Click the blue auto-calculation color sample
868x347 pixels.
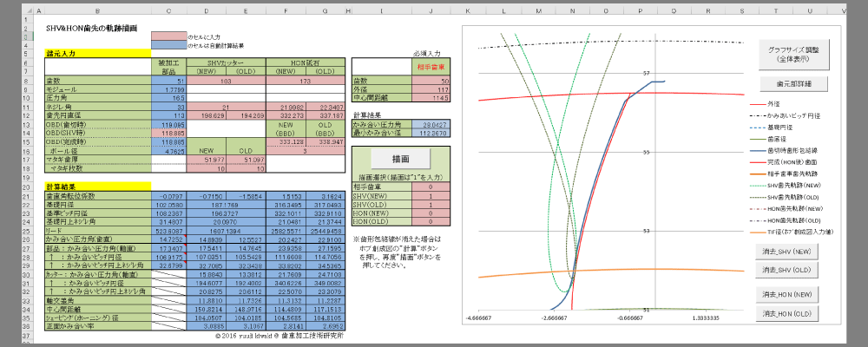click(x=168, y=45)
